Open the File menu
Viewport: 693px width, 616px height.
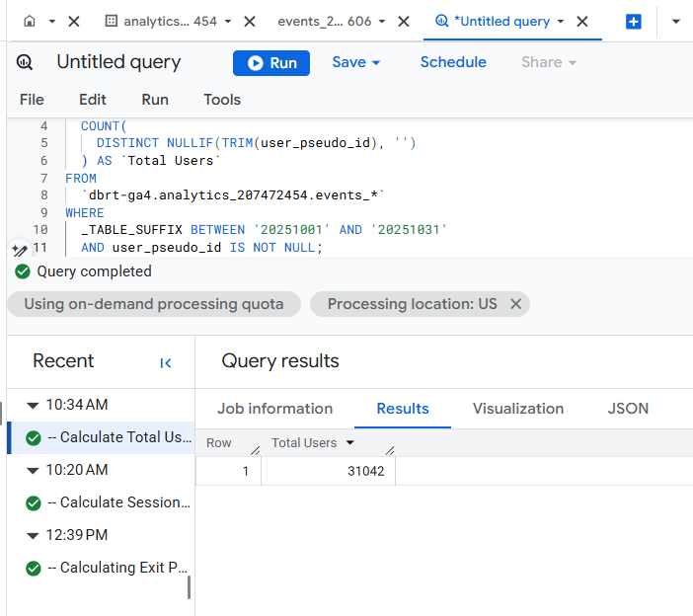pyautogui.click(x=32, y=100)
